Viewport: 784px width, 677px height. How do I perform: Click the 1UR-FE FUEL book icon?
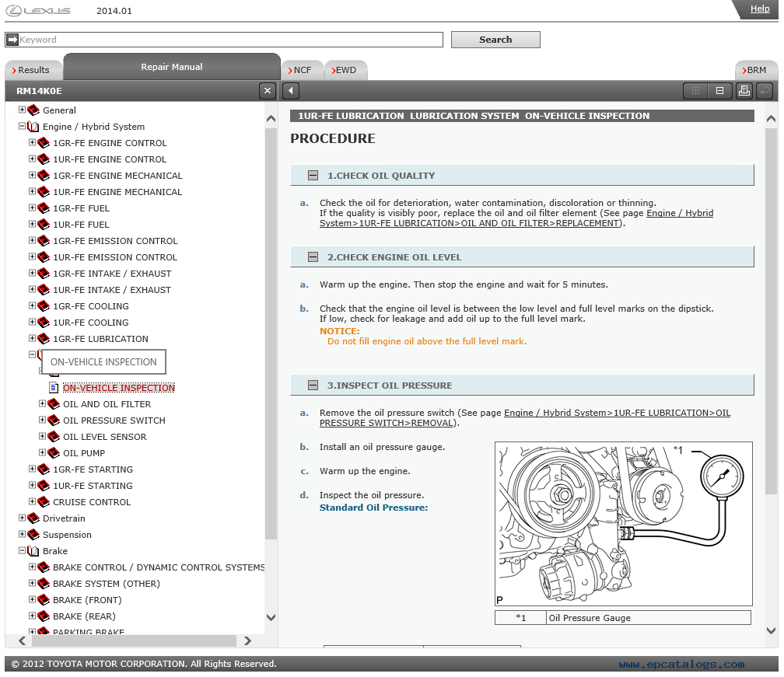point(44,225)
